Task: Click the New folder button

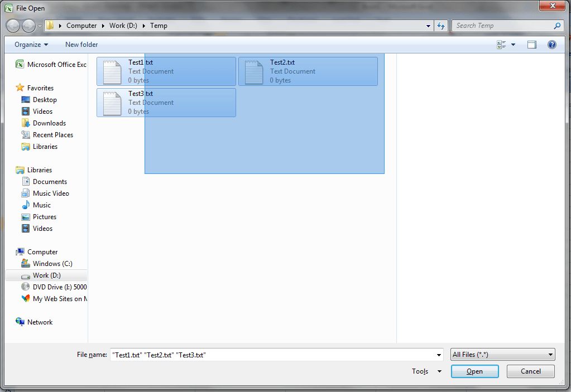Action: [x=81, y=44]
